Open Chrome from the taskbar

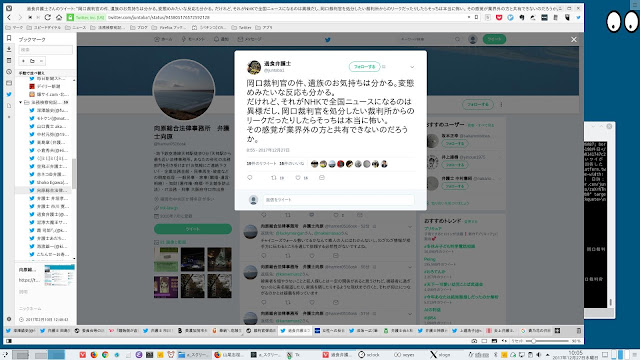[105, 355]
